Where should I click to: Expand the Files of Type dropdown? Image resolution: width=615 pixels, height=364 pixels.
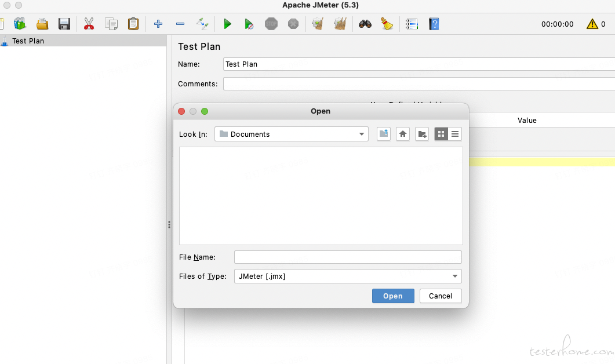tap(348, 276)
